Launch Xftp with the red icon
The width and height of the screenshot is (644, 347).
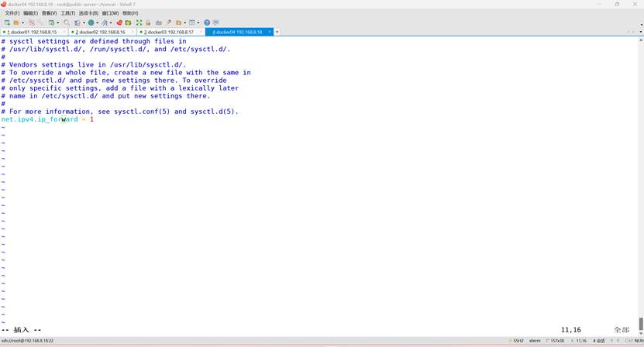click(119, 22)
